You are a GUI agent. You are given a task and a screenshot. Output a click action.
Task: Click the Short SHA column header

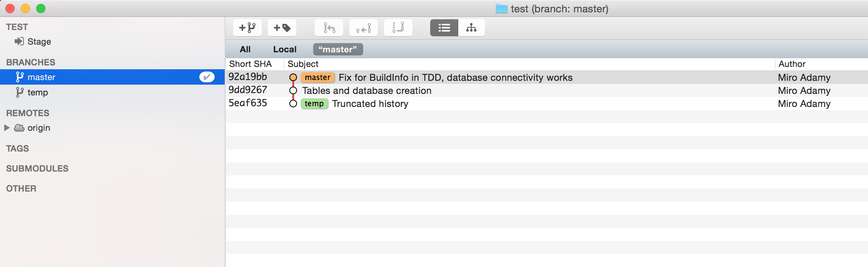[x=250, y=64]
